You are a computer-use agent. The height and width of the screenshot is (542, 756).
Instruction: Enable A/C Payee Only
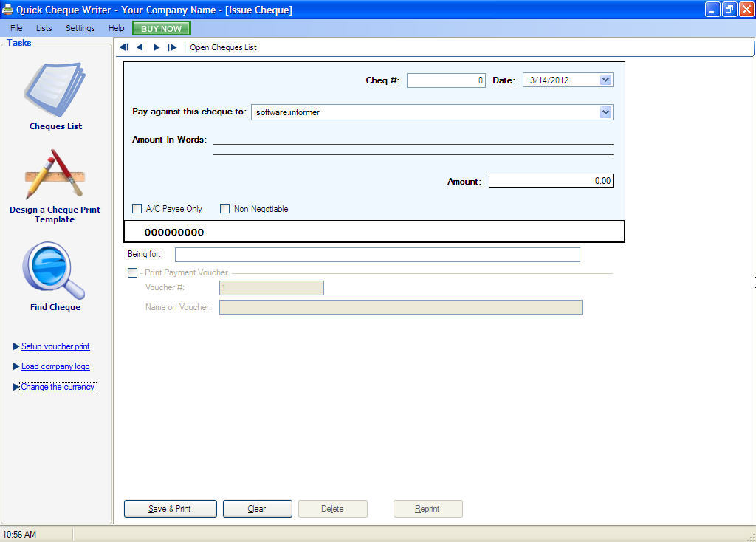tap(137, 208)
